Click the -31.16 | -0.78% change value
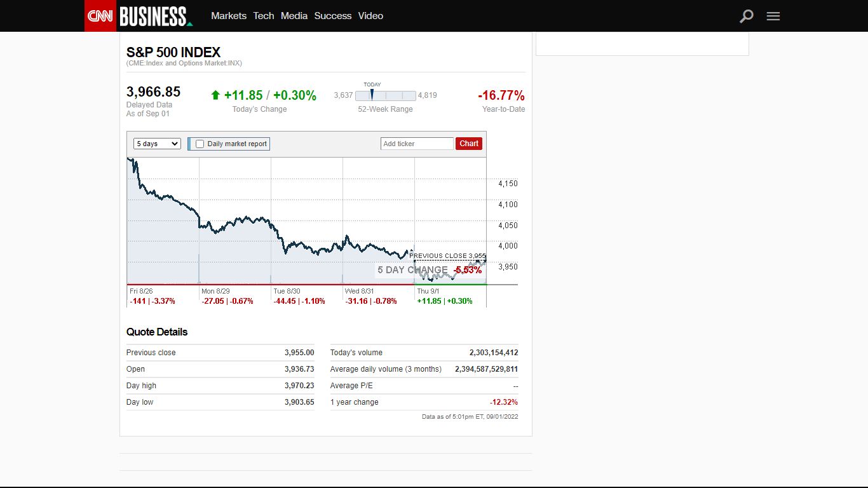This screenshot has width=868, height=488. pos(371,301)
